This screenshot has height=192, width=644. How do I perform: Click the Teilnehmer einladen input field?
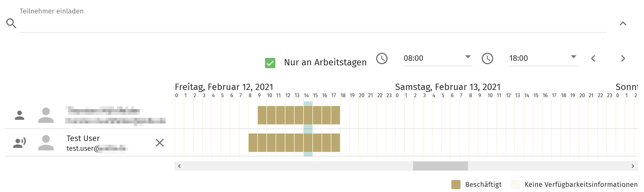click(x=313, y=24)
